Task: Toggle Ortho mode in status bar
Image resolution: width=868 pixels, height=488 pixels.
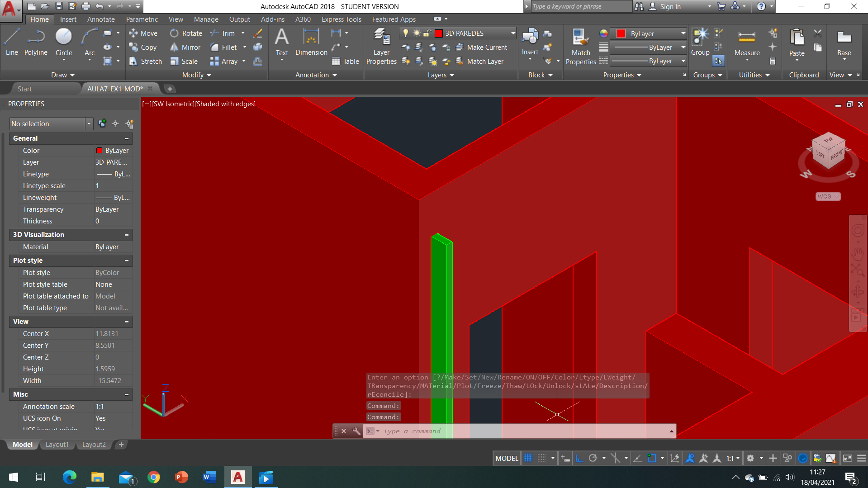Action: (579, 458)
